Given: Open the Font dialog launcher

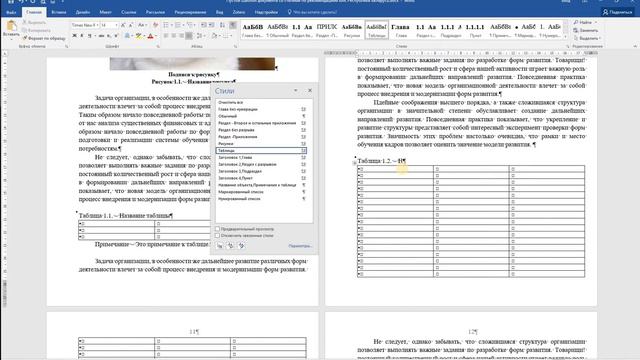Looking at the screenshot, I should (158, 47).
